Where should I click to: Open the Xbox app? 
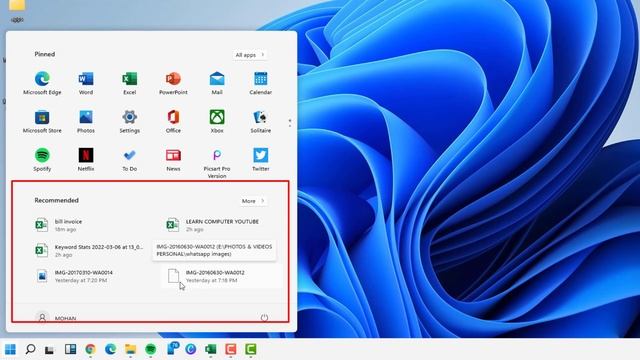click(x=217, y=122)
